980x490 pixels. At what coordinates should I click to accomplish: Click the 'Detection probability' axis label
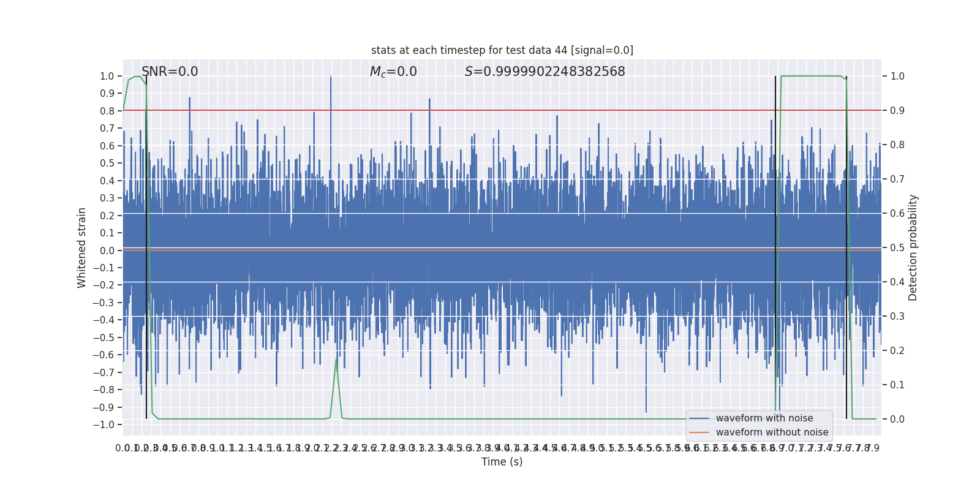pos(913,247)
